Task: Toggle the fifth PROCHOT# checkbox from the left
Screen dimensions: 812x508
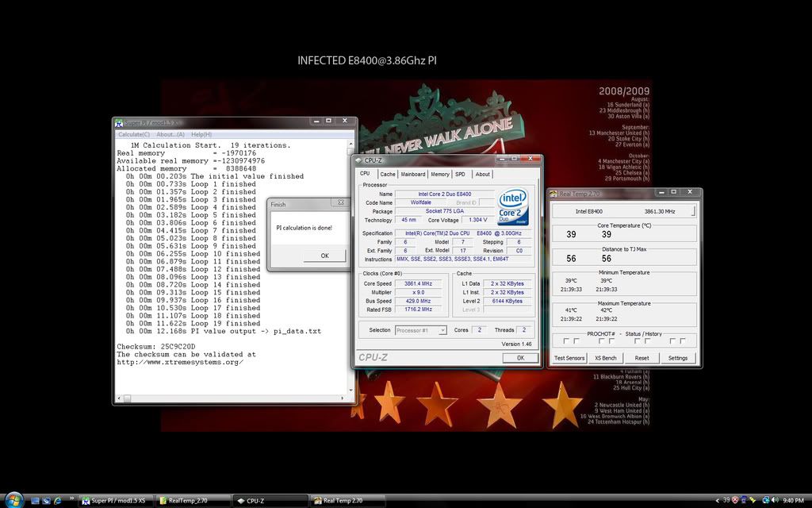Action: (637, 341)
